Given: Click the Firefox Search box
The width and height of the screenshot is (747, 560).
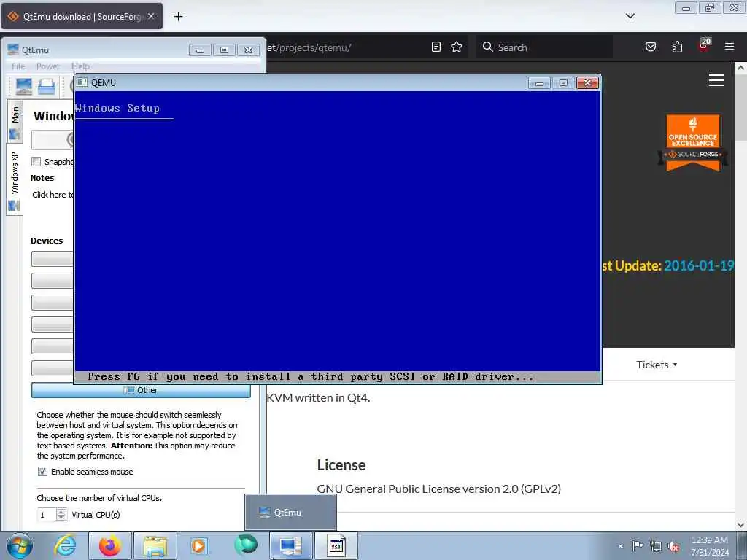Looking at the screenshot, I should 544,47.
